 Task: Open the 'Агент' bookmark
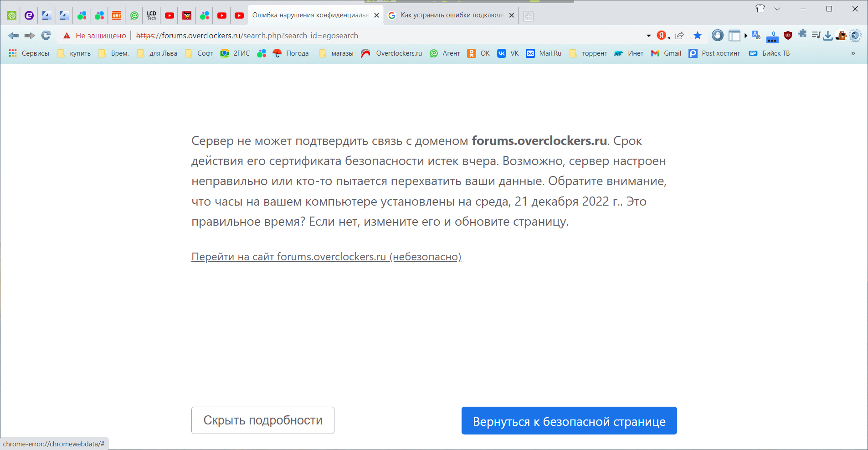445,53
